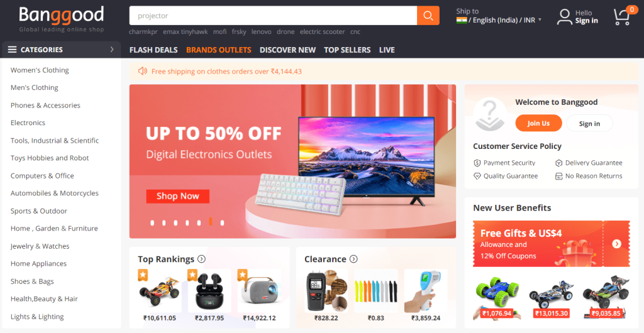Open the Ship to country/currency dropdown

(499, 19)
